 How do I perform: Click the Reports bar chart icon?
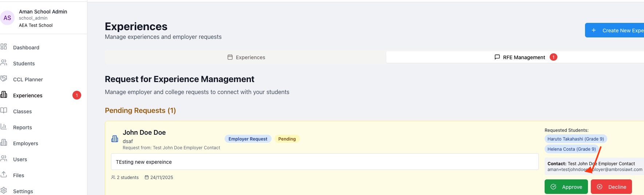click(4, 127)
